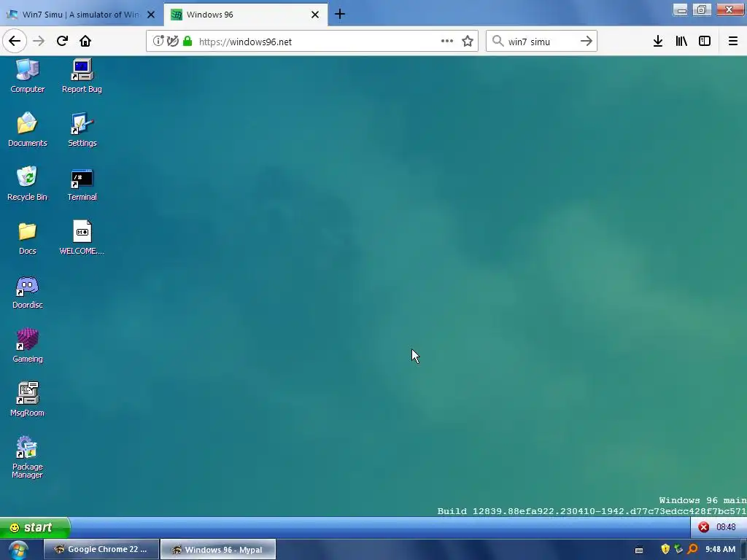Open the Docs folder icon
The image size is (747, 560).
(27, 238)
